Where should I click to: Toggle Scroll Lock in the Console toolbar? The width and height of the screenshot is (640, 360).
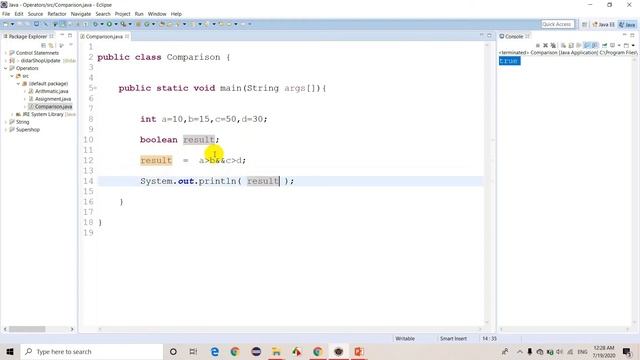coord(571,45)
